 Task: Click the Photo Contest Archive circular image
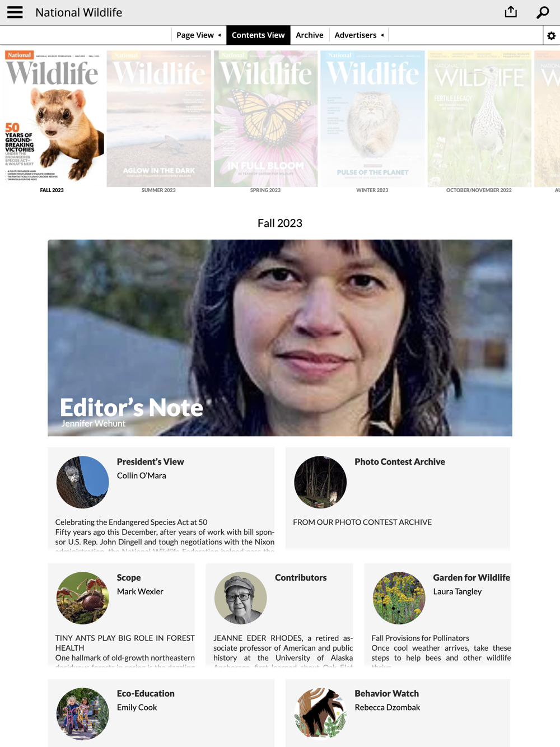(x=320, y=482)
